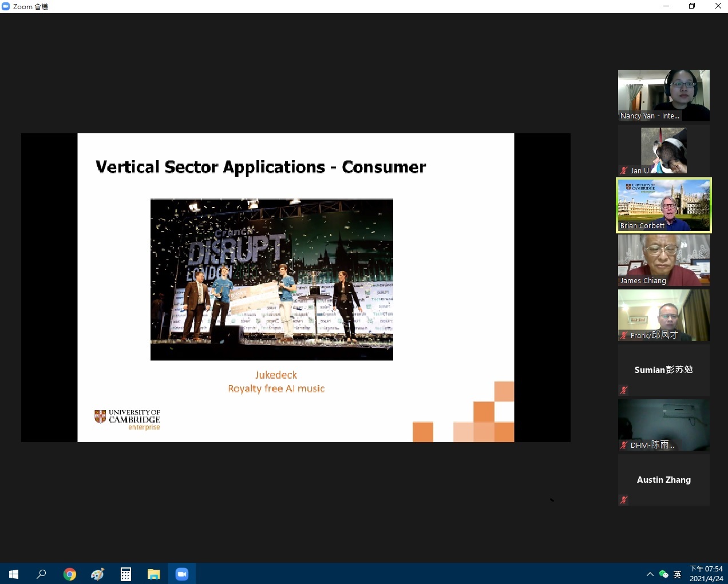
Task: Open Calculator from the taskbar
Action: (x=125, y=574)
